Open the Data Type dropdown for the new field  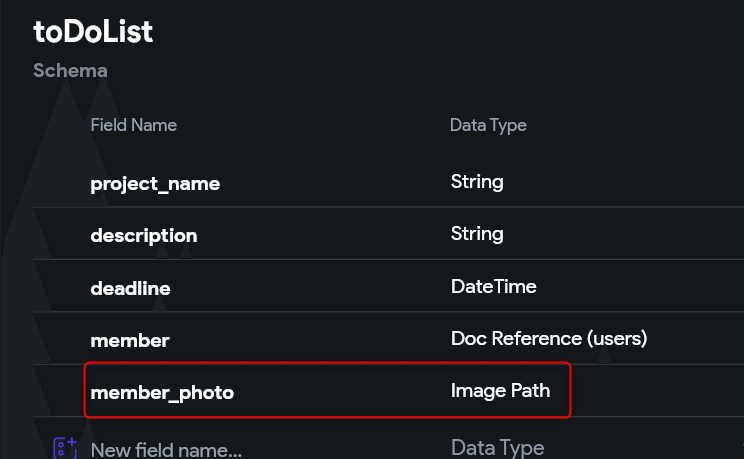[497, 447]
